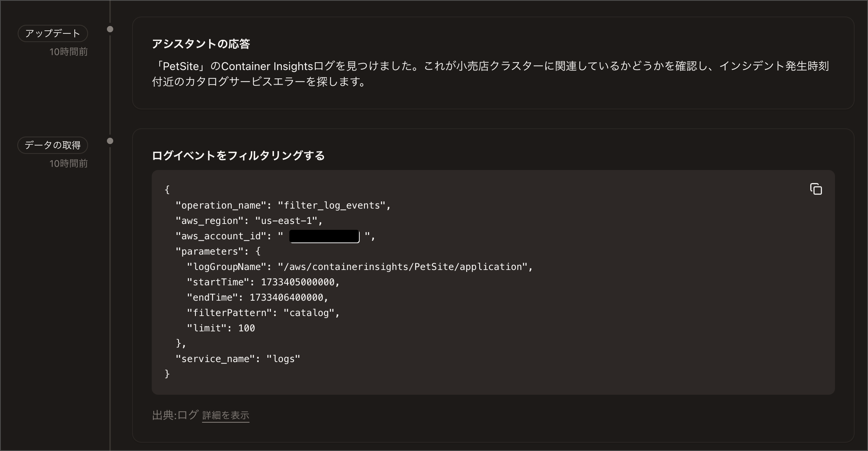The height and width of the screenshot is (451, 868).
Task: Select the アップデート status chip
Action: [x=53, y=33]
